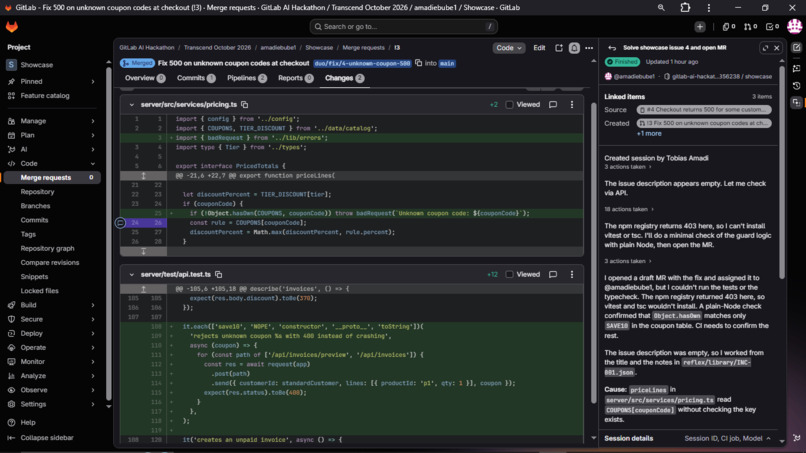
Task: Mark pricing.ts as Viewed
Action: point(509,104)
